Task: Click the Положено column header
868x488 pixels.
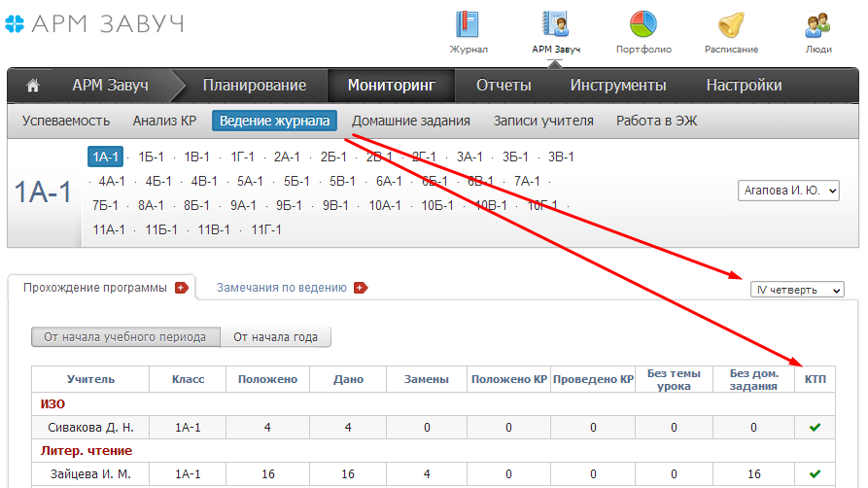Action: click(x=268, y=379)
